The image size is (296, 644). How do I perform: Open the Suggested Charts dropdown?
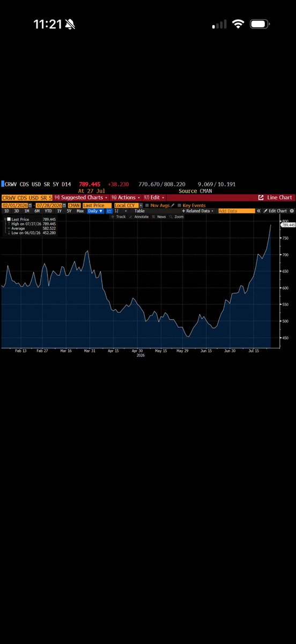point(81,197)
